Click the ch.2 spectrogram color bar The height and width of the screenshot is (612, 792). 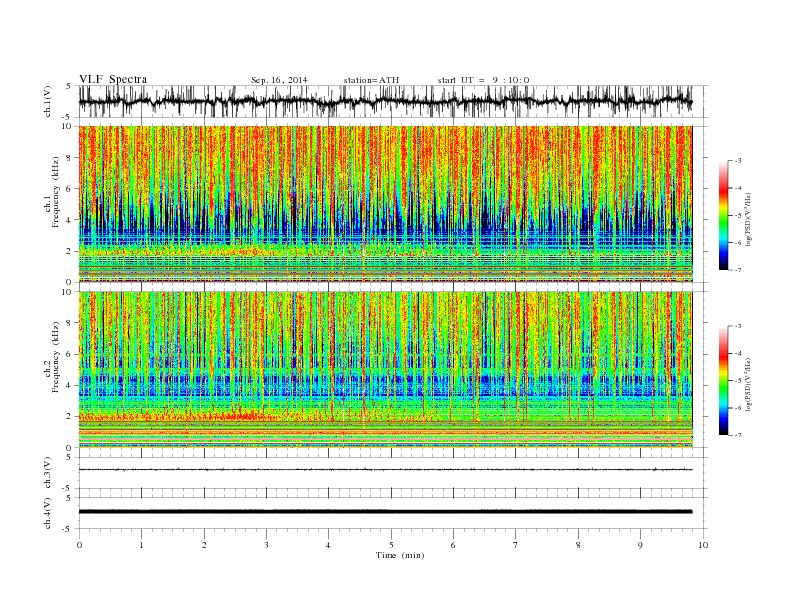pos(724,380)
